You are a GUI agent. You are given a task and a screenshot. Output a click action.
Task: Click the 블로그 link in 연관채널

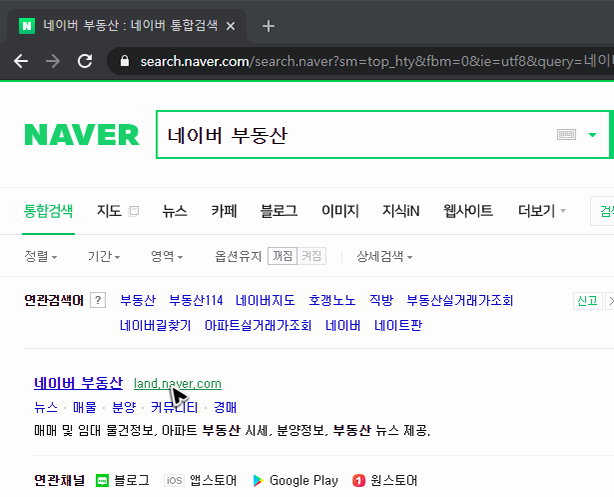click(x=132, y=481)
